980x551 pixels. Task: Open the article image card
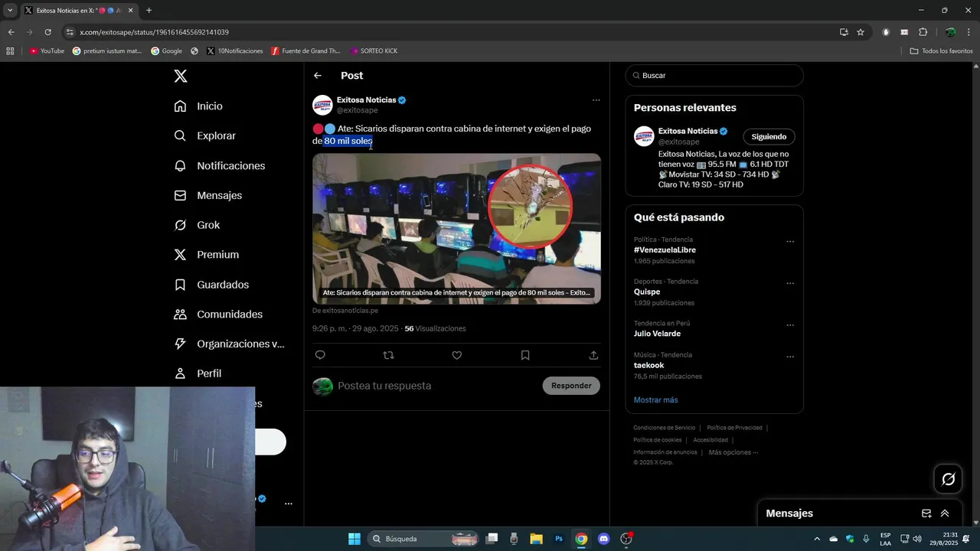click(456, 229)
